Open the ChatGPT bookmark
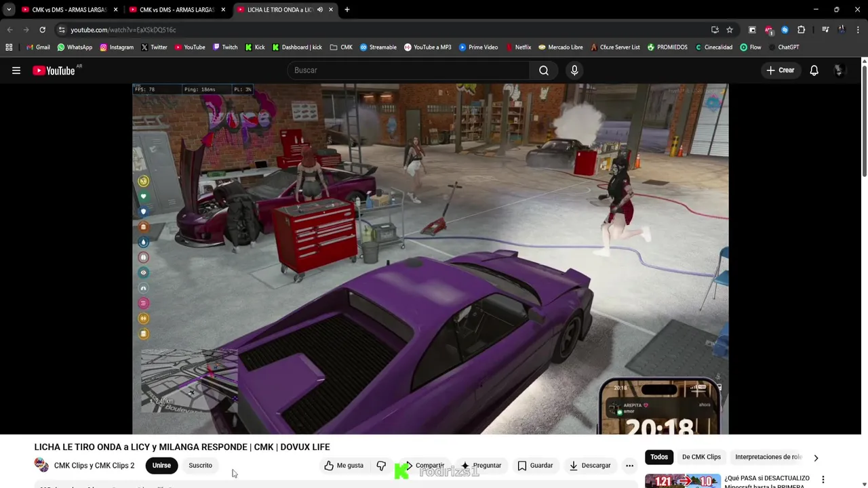868x488 pixels. click(x=783, y=47)
